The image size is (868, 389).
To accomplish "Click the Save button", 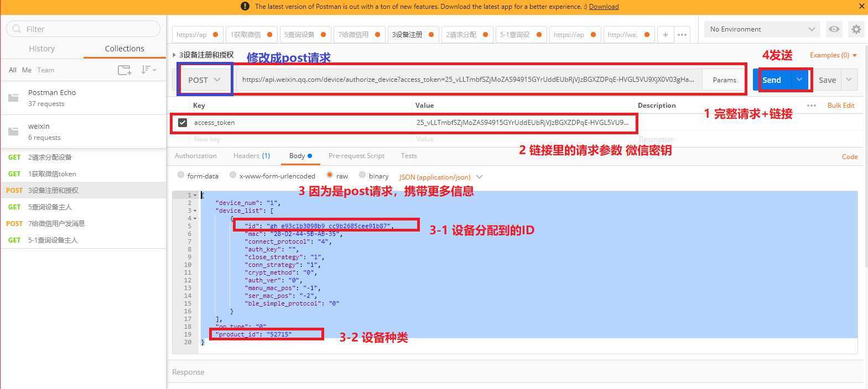I will pyautogui.click(x=827, y=80).
